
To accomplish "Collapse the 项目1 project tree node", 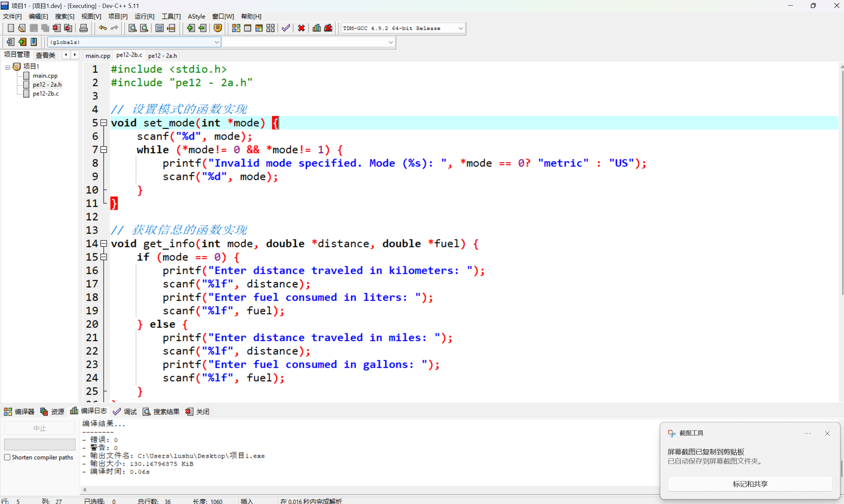I will pyautogui.click(x=8, y=67).
